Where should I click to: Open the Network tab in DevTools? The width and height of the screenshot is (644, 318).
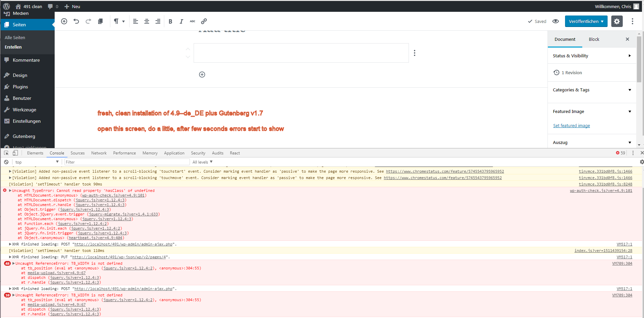99,153
